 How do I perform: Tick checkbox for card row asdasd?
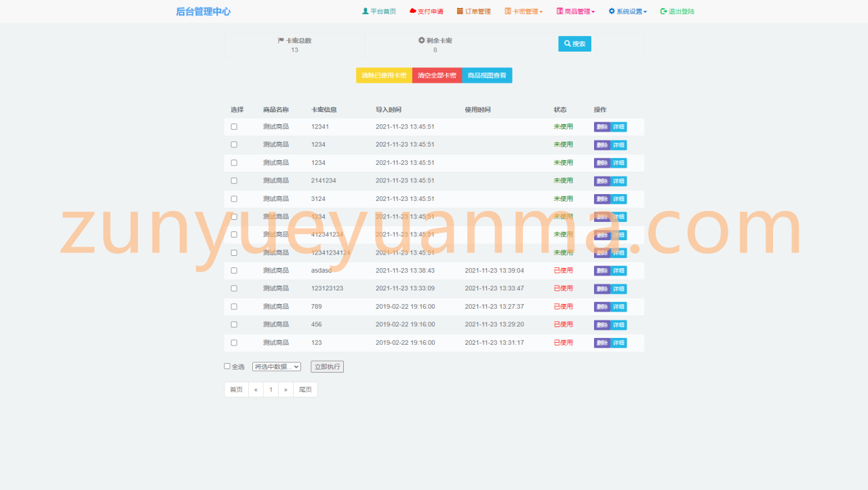coord(234,270)
